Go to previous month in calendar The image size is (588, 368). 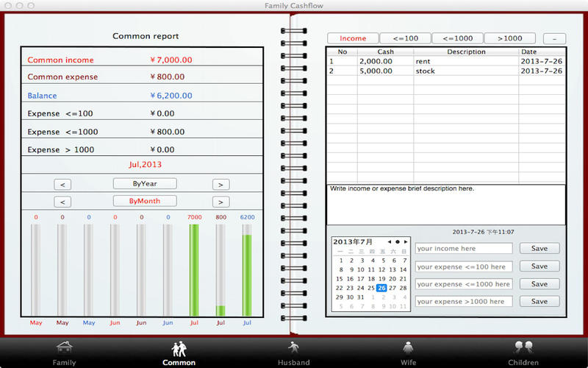coord(390,242)
